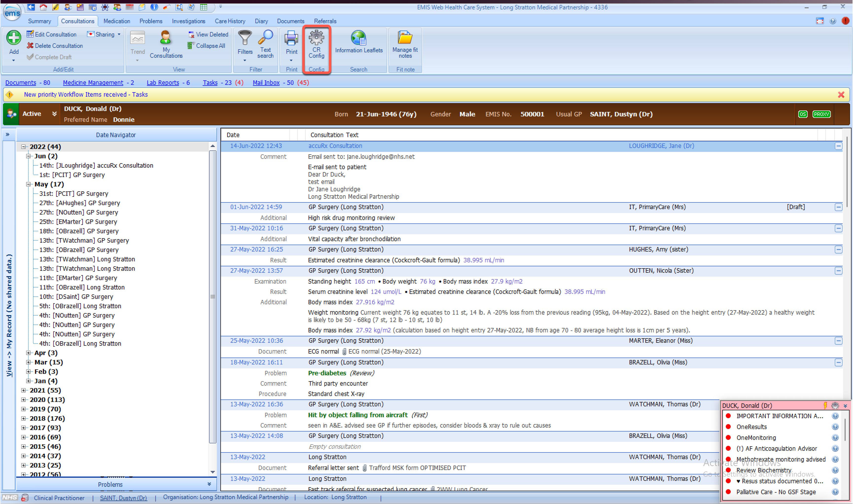The image size is (853, 504).
Task: Toggle View Deleted consultations
Action: [x=208, y=34]
